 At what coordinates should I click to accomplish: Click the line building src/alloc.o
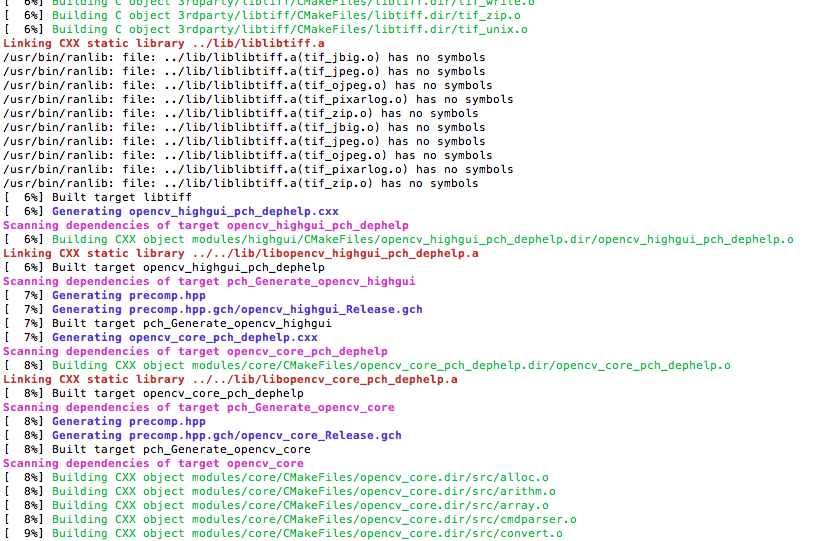[276, 477]
